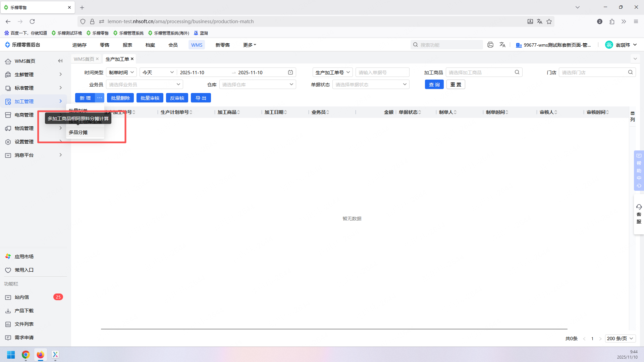Image resolution: width=644 pixels, height=362 pixels.
Task: Sort by 制单时间 column header
Action: click(497, 112)
